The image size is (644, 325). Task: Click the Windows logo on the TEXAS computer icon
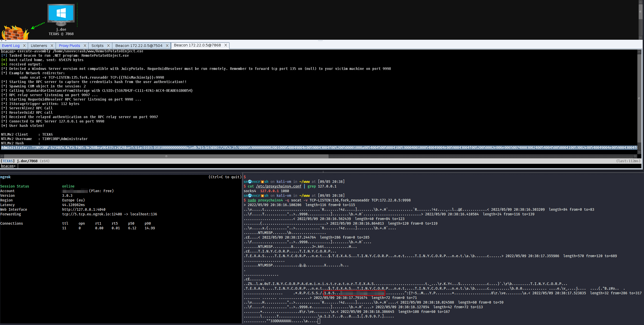tap(61, 12)
